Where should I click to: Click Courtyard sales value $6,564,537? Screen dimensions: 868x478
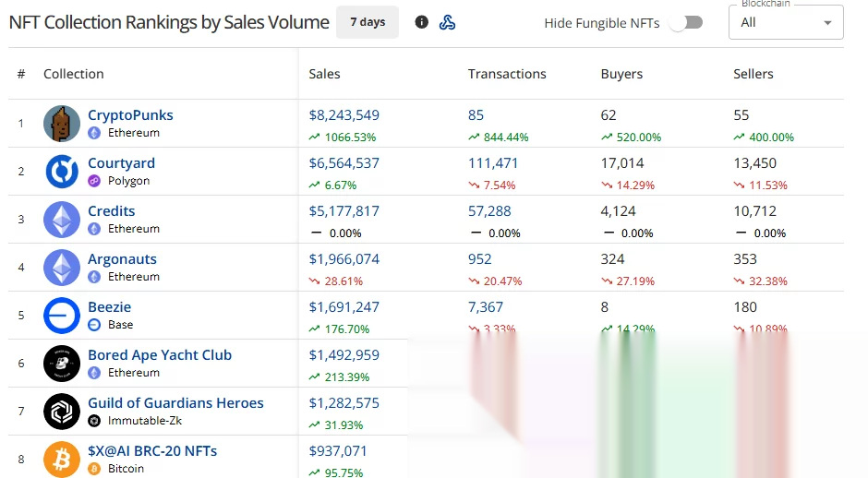344,163
